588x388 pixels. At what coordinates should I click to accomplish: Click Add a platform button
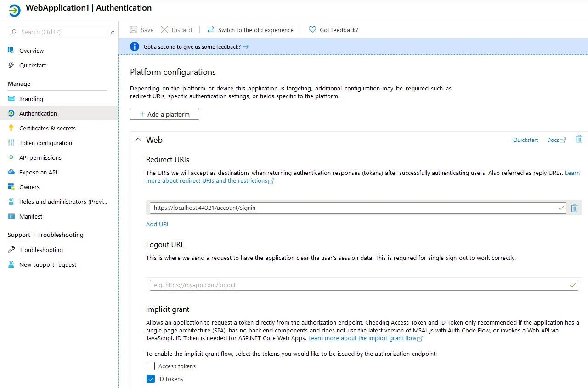(x=164, y=114)
